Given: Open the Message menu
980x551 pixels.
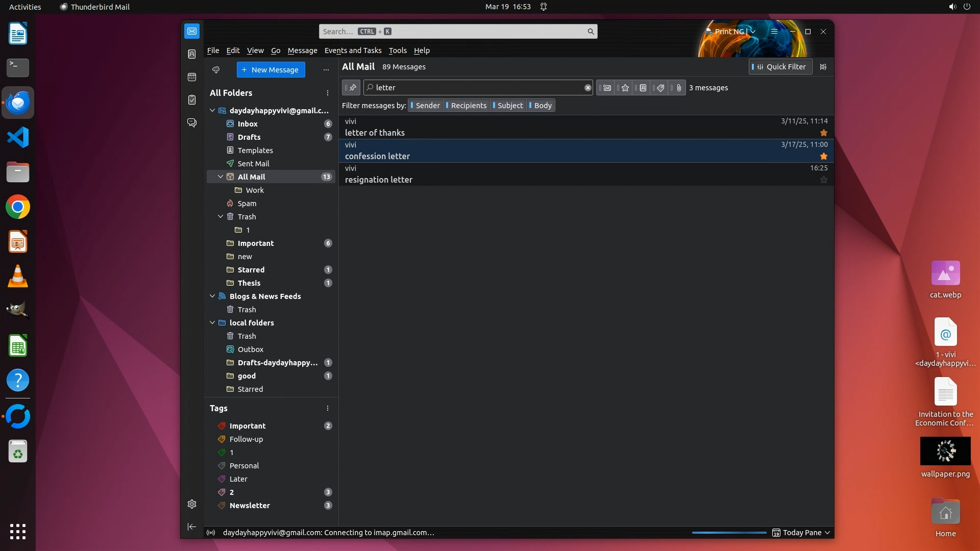Looking at the screenshot, I should 302,51.
